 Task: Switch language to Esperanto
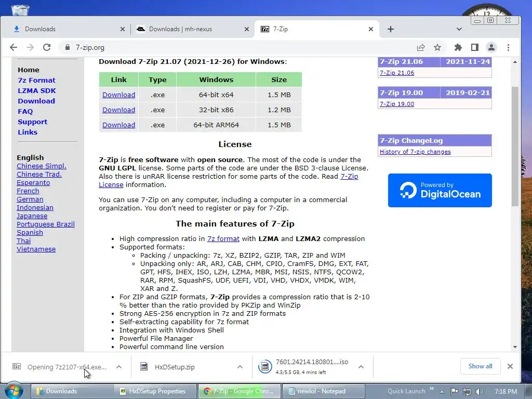point(33,182)
